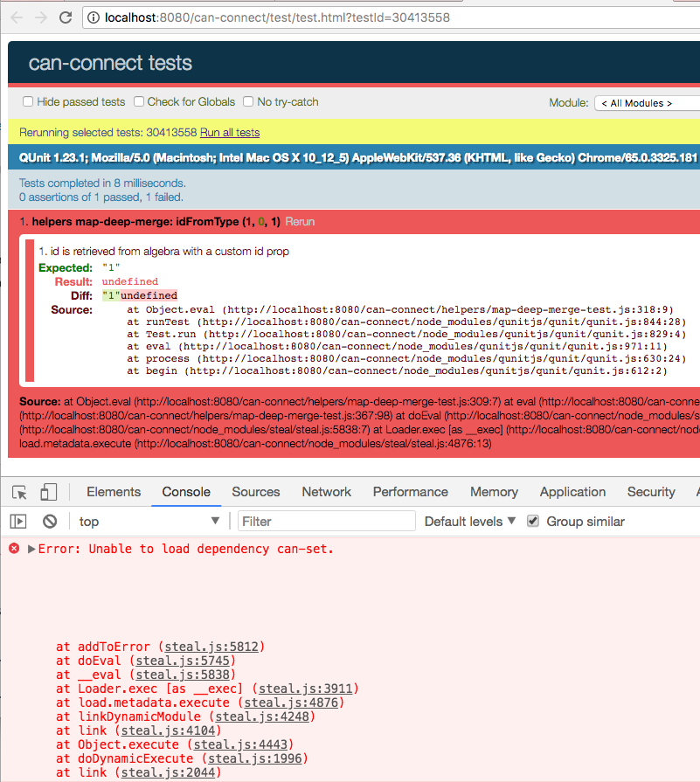700x782 pixels.
Task: Switch to the Elements tab
Action: [x=114, y=492]
